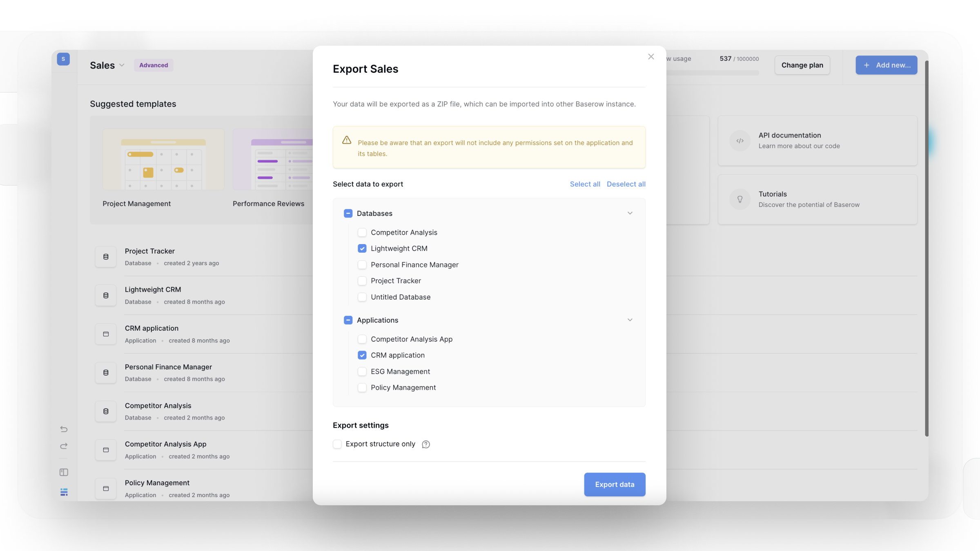Click the 'ESG Management' label in dialog

400,371
